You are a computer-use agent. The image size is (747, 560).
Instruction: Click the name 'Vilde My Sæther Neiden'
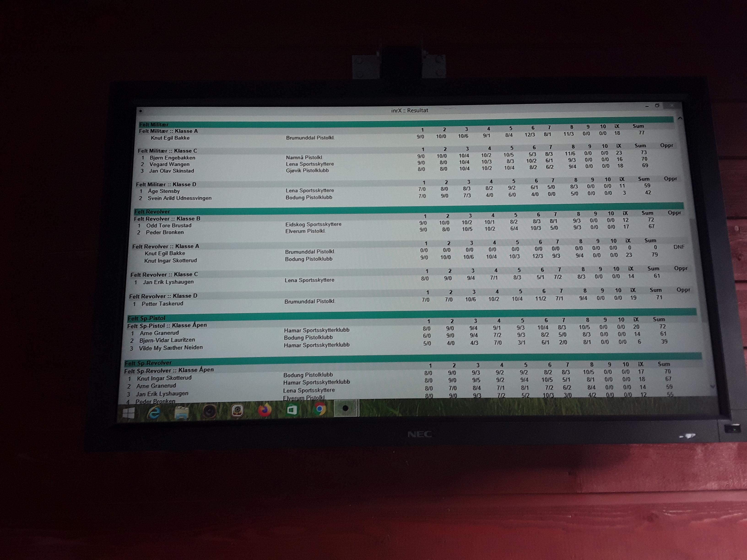171,348
